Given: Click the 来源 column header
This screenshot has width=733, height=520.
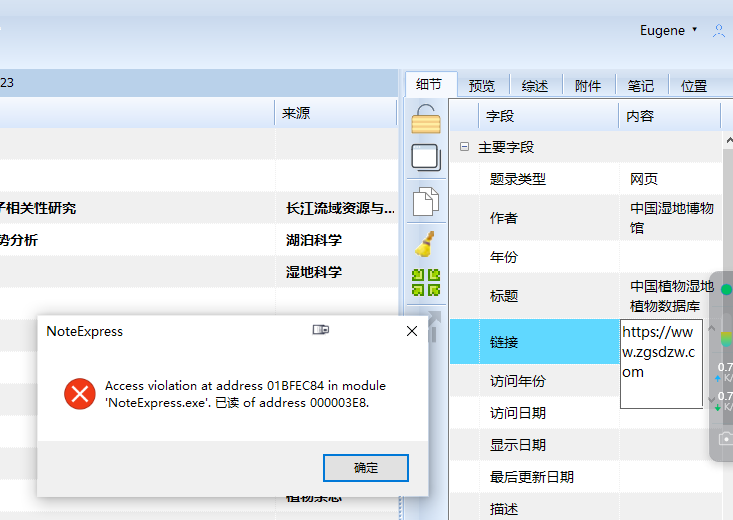Looking at the screenshot, I should point(336,113).
